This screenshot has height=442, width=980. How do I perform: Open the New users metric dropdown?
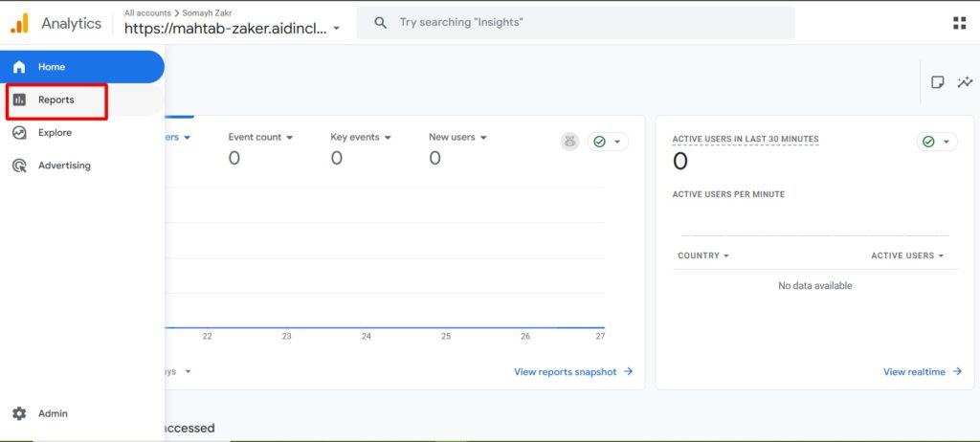pyautogui.click(x=457, y=137)
